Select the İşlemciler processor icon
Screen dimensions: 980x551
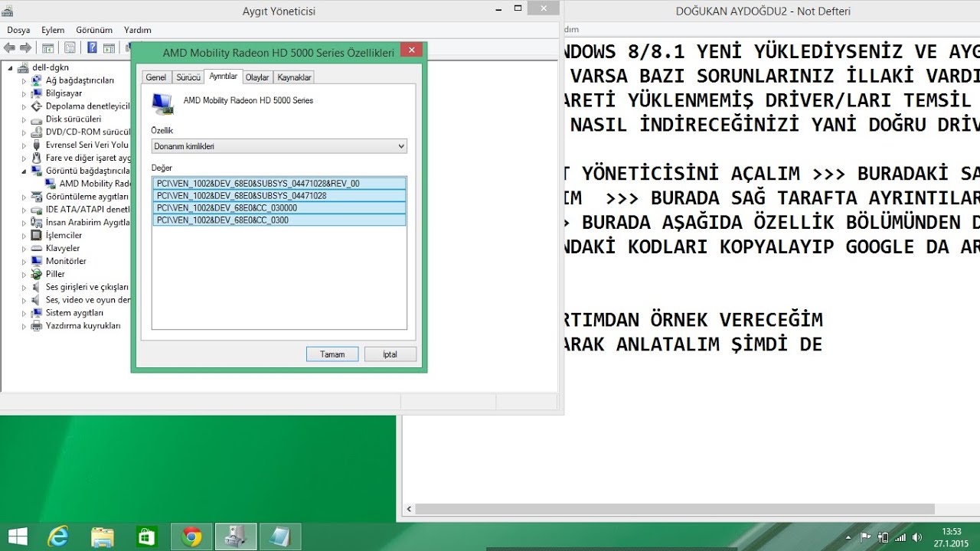click(37, 236)
